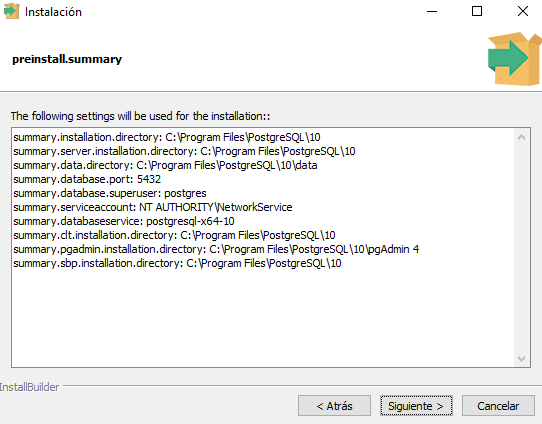
Task: Select the summary.clt.installation.directory line
Action: (x=175, y=235)
